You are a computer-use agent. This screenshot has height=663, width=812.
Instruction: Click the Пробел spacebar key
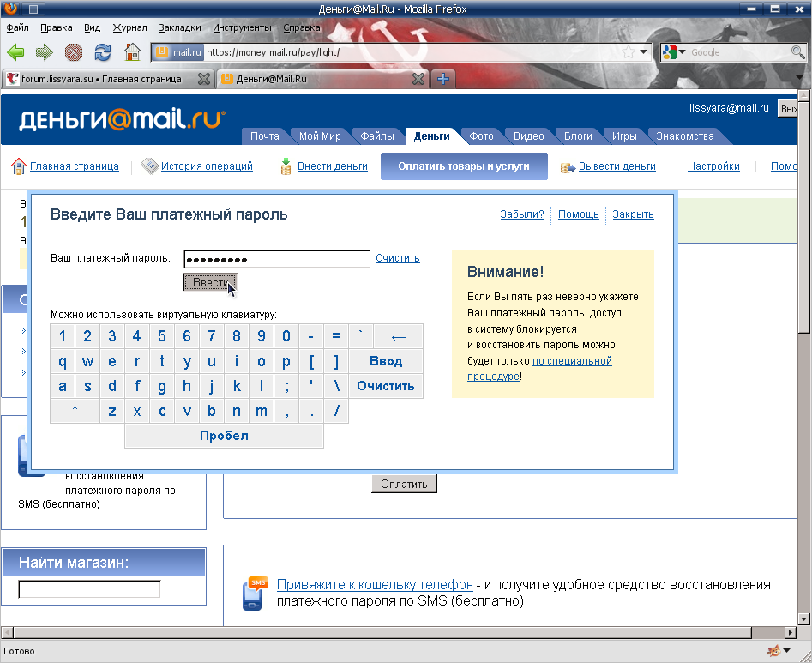(x=225, y=436)
